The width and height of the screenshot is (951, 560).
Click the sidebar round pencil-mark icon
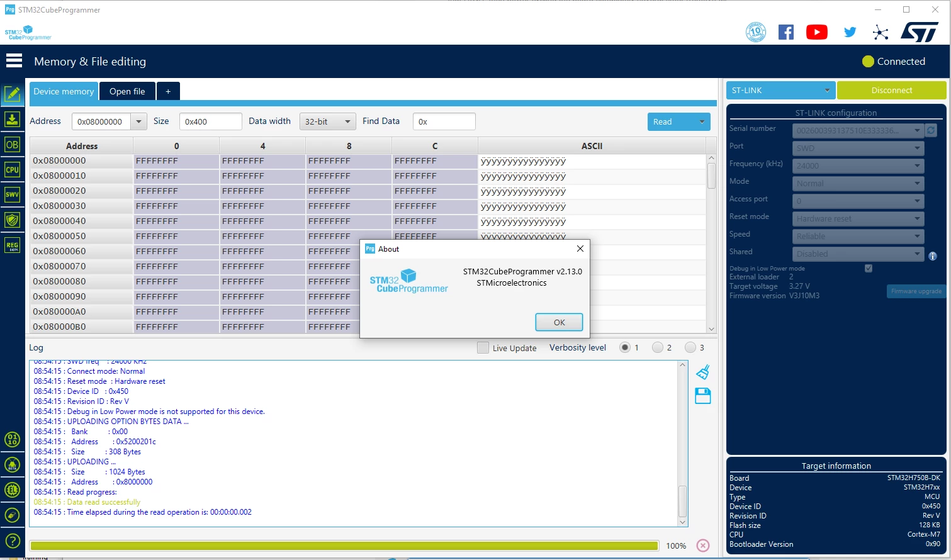click(x=12, y=515)
